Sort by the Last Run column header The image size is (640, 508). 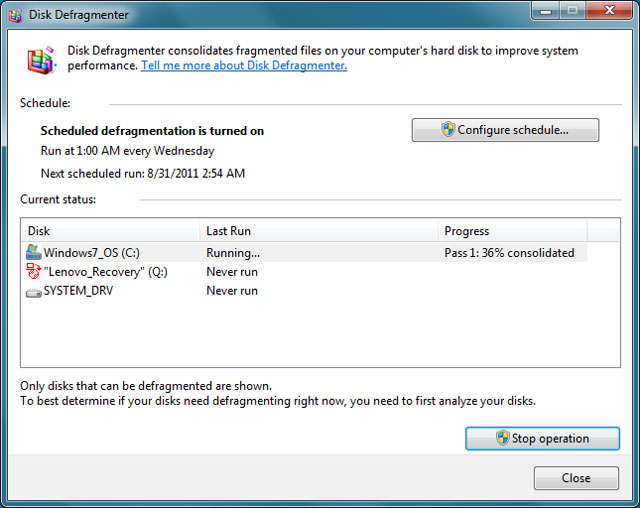click(x=318, y=231)
